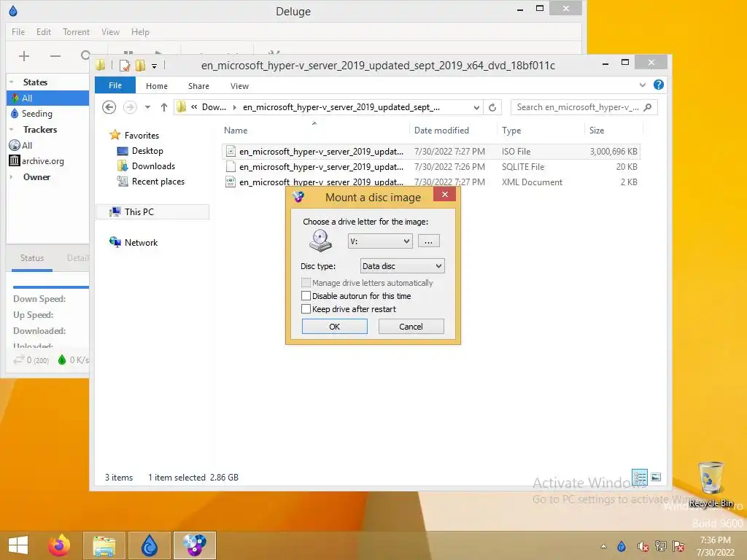The height and width of the screenshot is (560, 747).
Task: Collapse the Trackers section in Deluge sidebar
Action: point(12,130)
